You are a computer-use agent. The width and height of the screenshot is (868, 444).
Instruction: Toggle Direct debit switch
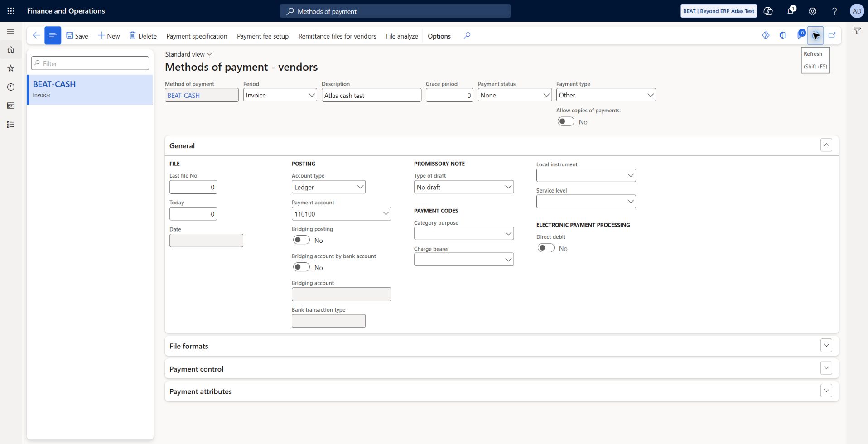pos(546,248)
